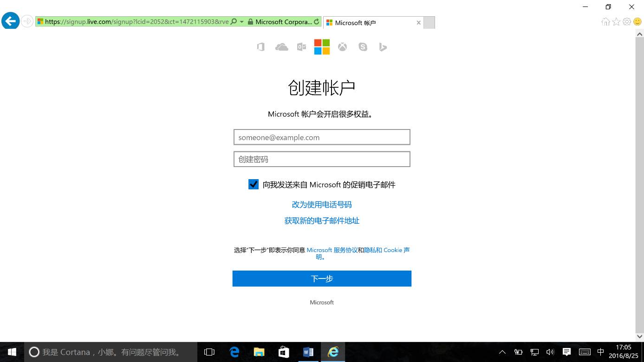Click the someone@example.com email field

click(322, 137)
